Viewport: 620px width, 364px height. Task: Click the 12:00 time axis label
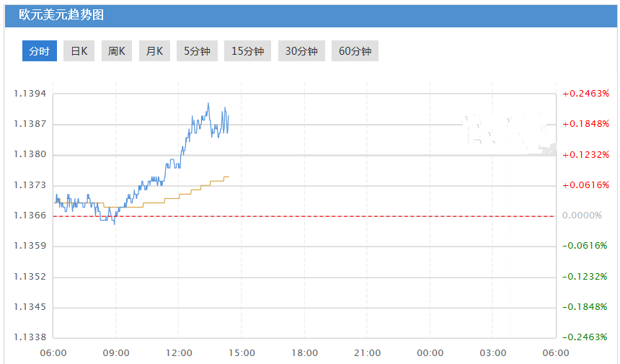[179, 352]
